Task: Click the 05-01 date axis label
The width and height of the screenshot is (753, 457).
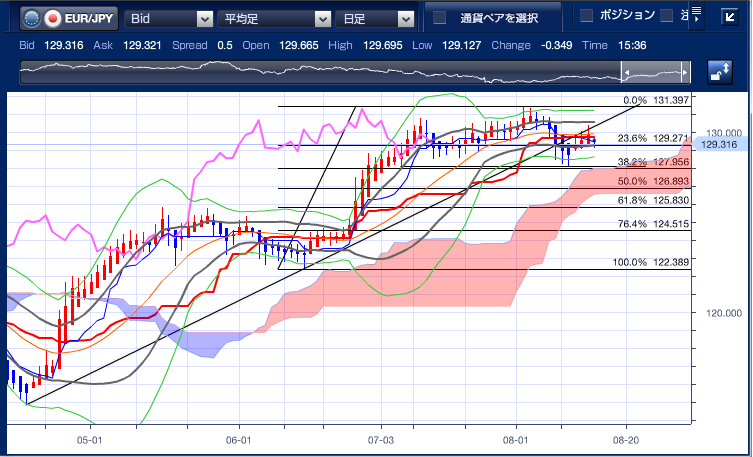Action: point(89,441)
